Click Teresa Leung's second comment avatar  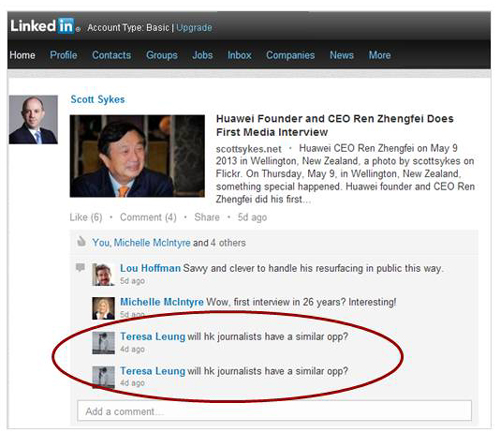pyautogui.click(x=103, y=377)
